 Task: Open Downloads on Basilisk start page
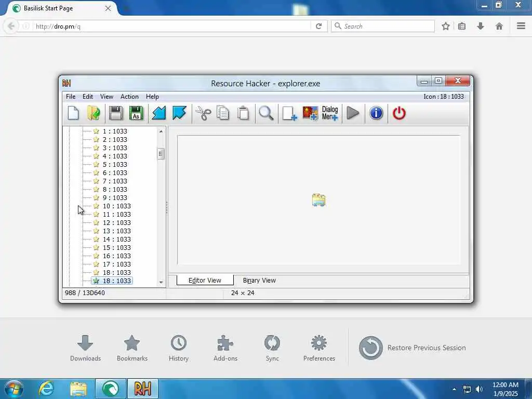pyautogui.click(x=85, y=348)
